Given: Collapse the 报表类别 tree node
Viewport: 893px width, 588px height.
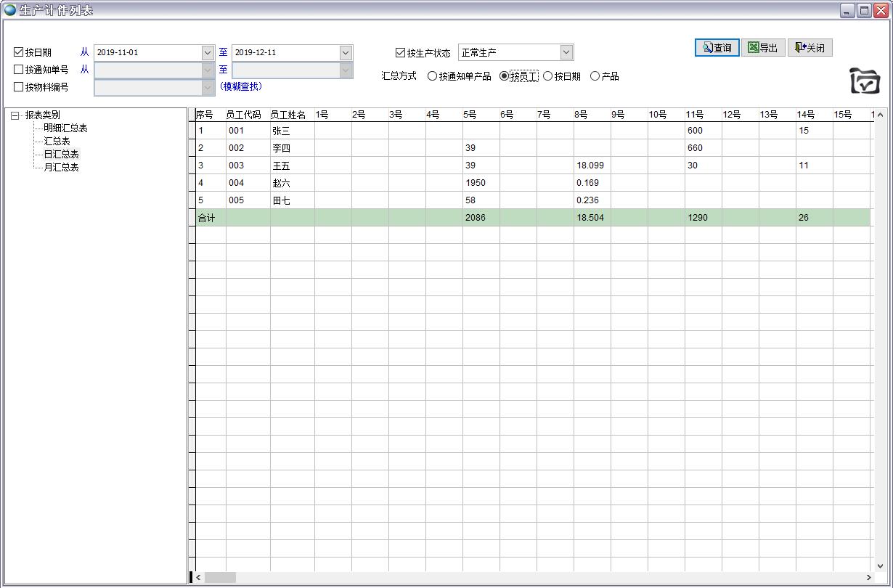Looking at the screenshot, I should coord(15,115).
